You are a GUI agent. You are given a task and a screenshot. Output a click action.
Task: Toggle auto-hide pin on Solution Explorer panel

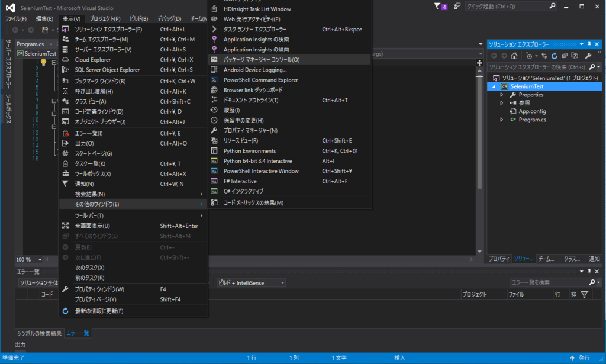click(589, 44)
